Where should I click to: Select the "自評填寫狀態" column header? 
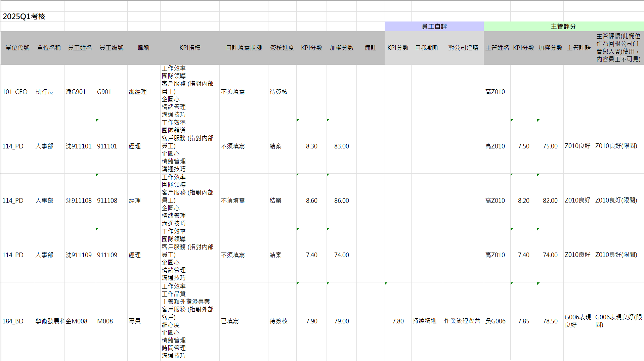(x=244, y=48)
